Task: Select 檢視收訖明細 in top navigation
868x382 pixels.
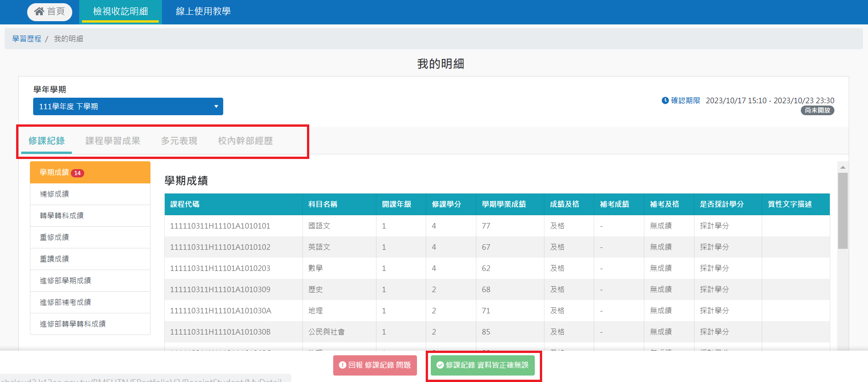Action: 121,12
